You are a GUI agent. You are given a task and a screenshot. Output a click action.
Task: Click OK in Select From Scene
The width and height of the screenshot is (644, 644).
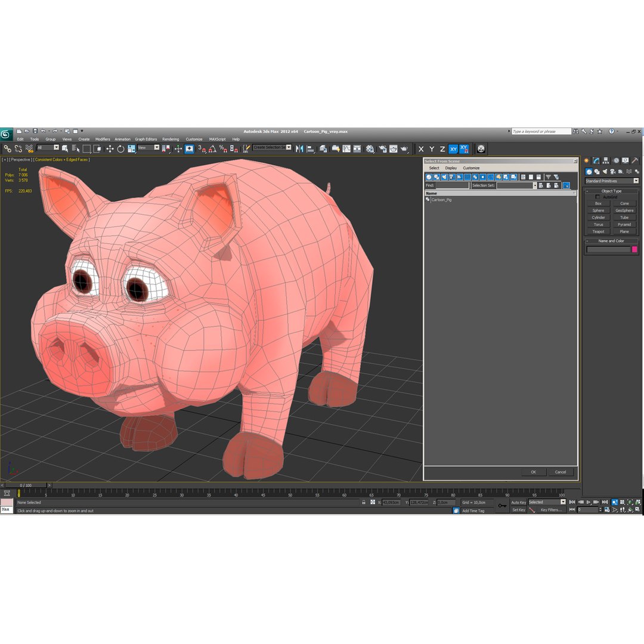[x=534, y=472]
